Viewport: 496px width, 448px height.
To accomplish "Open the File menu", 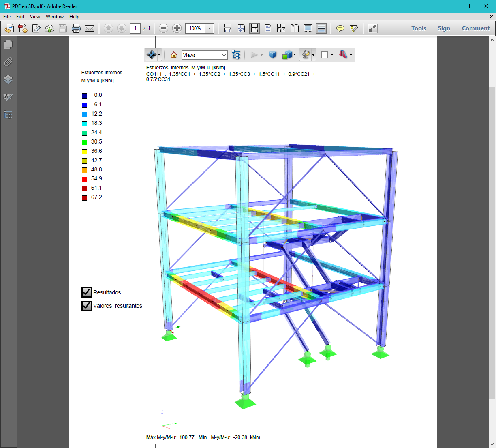I will 6,17.
